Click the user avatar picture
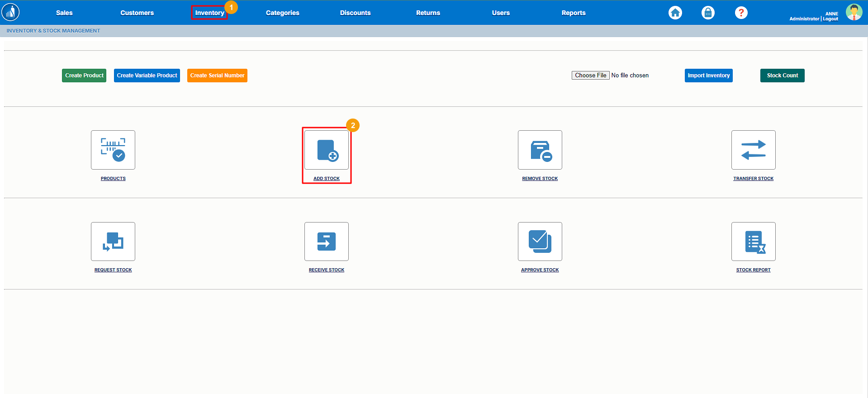Image resolution: width=868 pixels, height=398 pixels. point(854,12)
